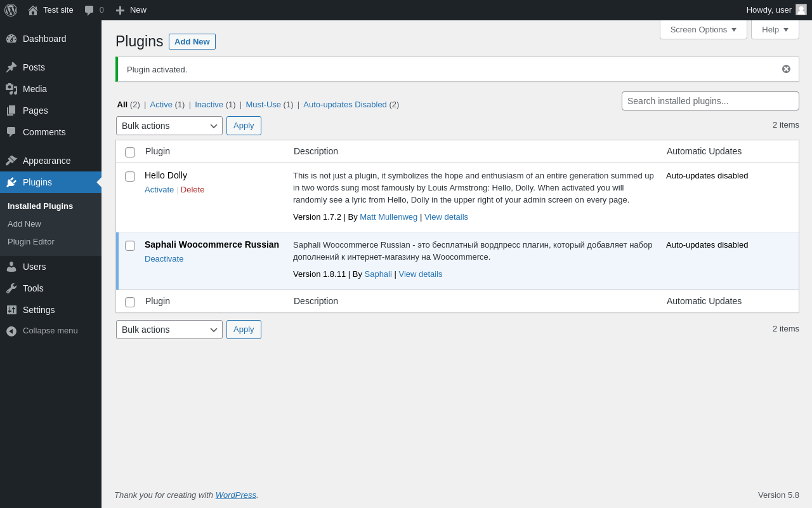812x508 pixels.
Task: Check the Hello Dolly plugin checkbox
Action: (x=130, y=177)
